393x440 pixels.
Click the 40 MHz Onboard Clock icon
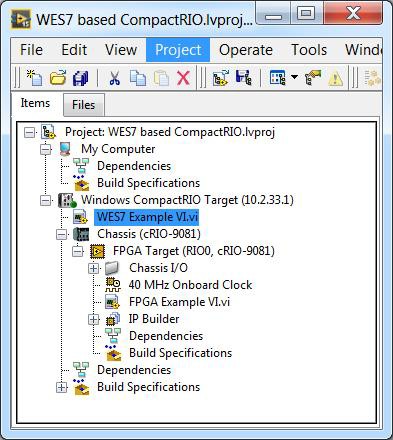(113, 285)
